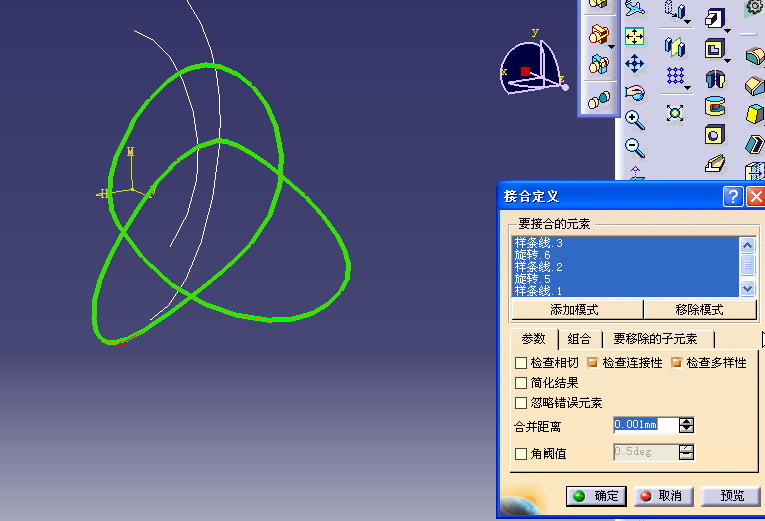Viewport: 765px width, 521px height.
Task: Select the Rib sweep tool
Action: coord(715,163)
